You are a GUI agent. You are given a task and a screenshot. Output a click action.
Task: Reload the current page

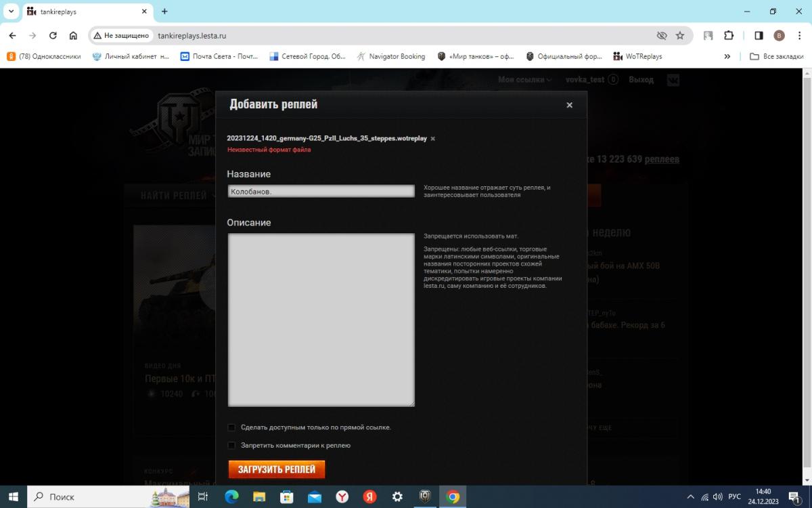coord(53,35)
